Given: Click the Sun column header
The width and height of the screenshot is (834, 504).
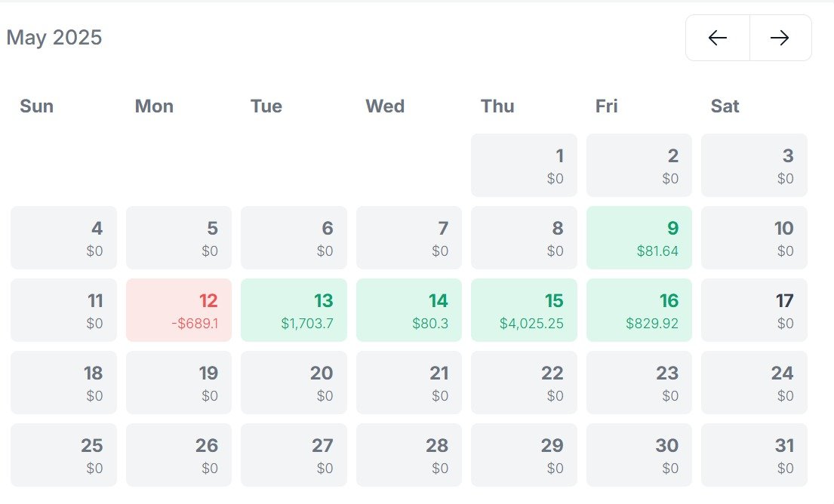Looking at the screenshot, I should (x=36, y=106).
